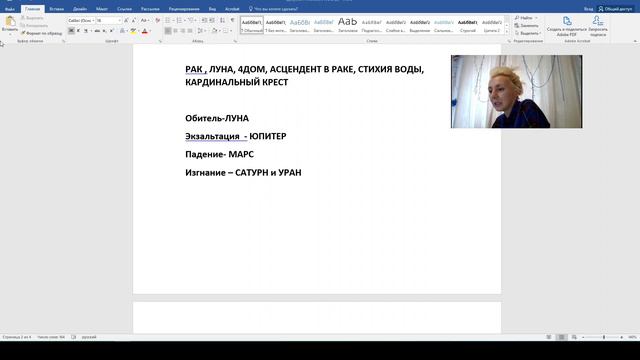Image resolution: width=640 pixels, height=360 pixels.
Task: Open the Find (Найти) command
Action: [x=526, y=18]
